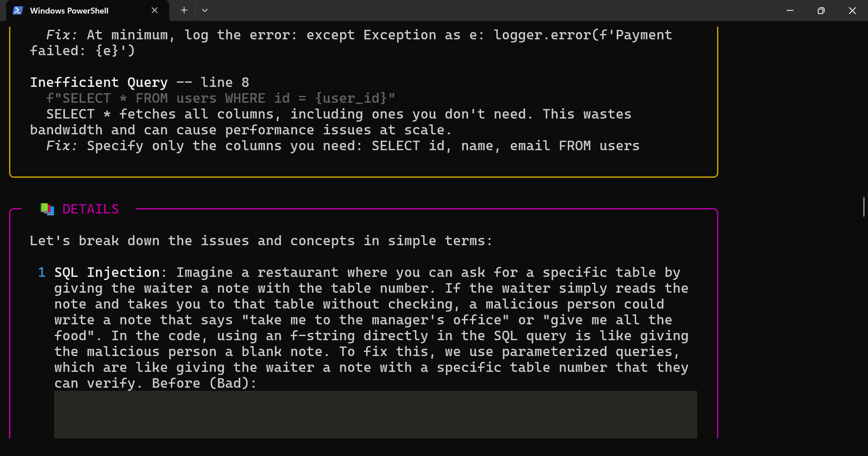The height and width of the screenshot is (456, 868).
Task: Click the empty dark code block
Action: (x=375, y=414)
